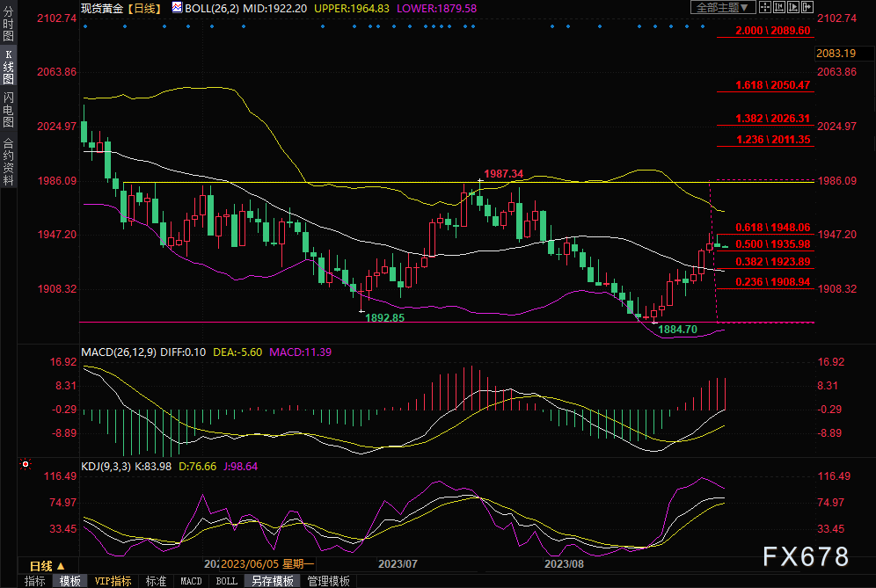Expand the 日线 period selector at bottom-left
This screenshot has height=588, width=876.
(41, 566)
